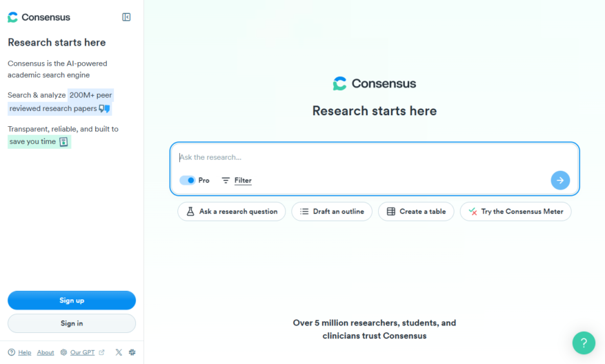This screenshot has width=605, height=364.
Task: Open Our GPT external link
Action: [82, 352]
